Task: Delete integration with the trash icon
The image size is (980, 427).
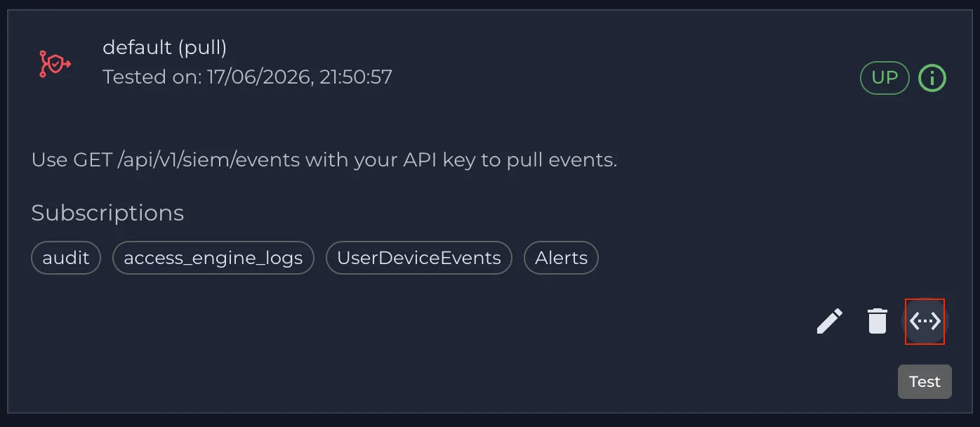Action: click(878, 321)
